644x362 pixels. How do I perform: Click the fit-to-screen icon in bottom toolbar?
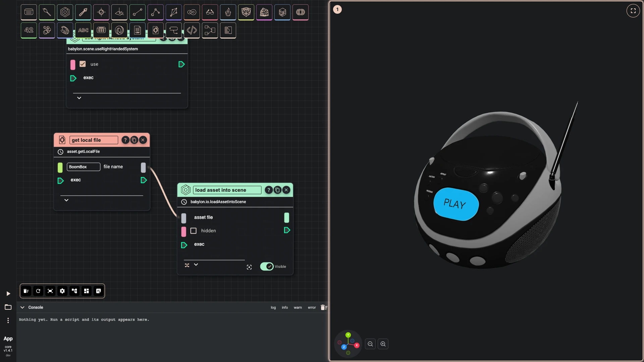50,291
